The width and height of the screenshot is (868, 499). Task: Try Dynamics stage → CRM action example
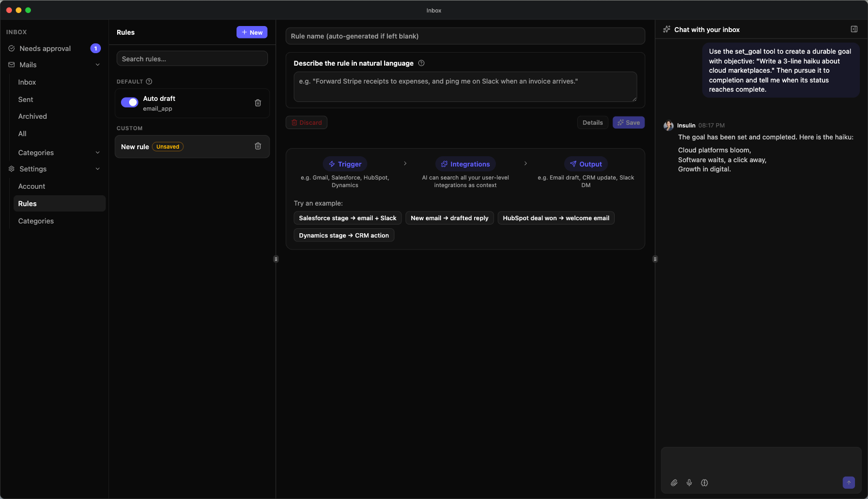(x=344, y=235)
